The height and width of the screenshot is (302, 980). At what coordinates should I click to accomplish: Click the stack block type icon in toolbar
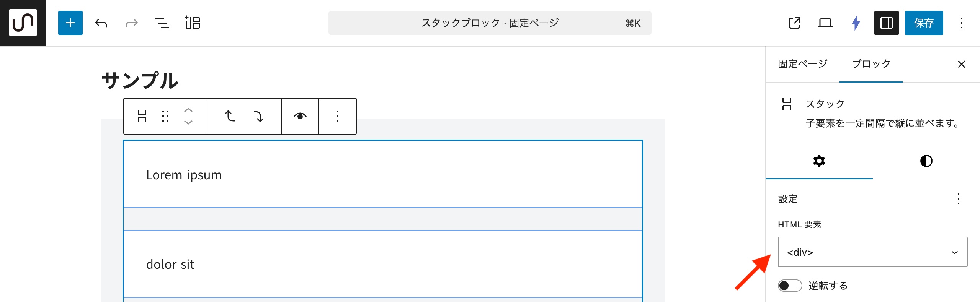(x=142, y=116)
